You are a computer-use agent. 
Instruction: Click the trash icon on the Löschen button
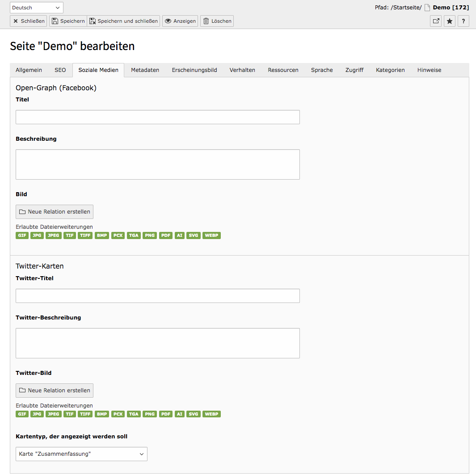206,21
